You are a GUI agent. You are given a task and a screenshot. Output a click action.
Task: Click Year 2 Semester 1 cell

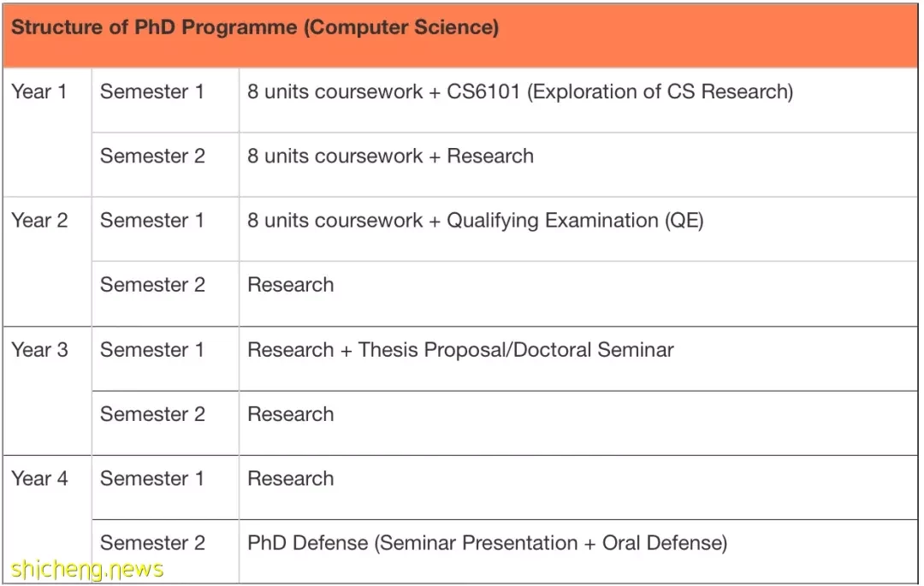coord(166,229)
